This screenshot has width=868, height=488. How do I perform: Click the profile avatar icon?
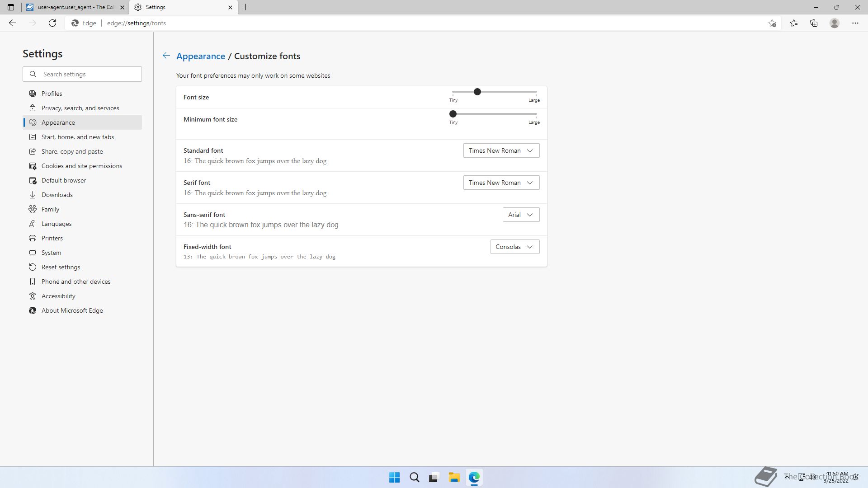tap(834, 23)
